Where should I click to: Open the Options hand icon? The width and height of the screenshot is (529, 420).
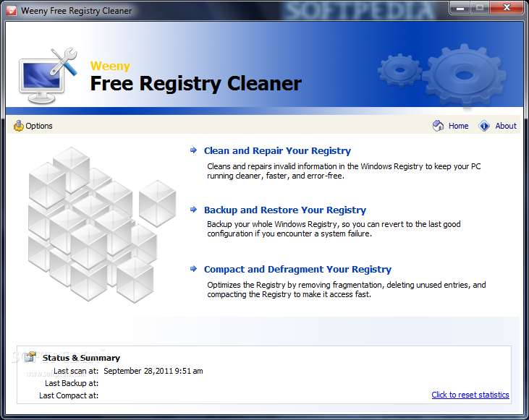coord(19,126)
